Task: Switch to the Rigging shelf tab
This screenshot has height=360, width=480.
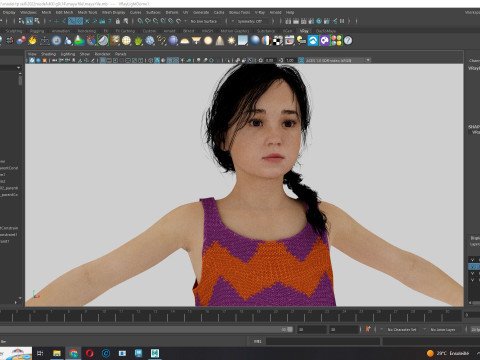Action: point(37,31)
